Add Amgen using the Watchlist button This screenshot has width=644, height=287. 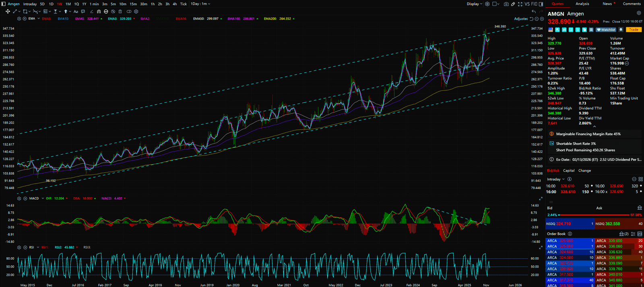tap(606, 30)
